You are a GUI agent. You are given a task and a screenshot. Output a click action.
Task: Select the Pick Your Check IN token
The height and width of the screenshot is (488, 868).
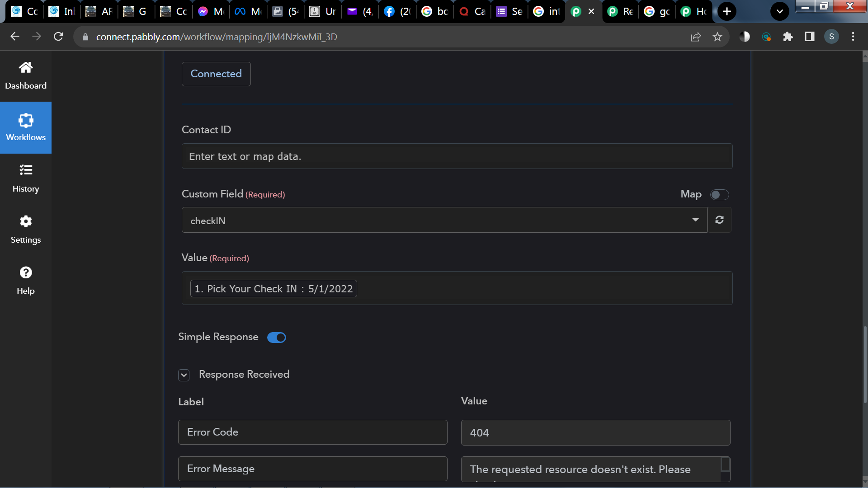point(274,289)
